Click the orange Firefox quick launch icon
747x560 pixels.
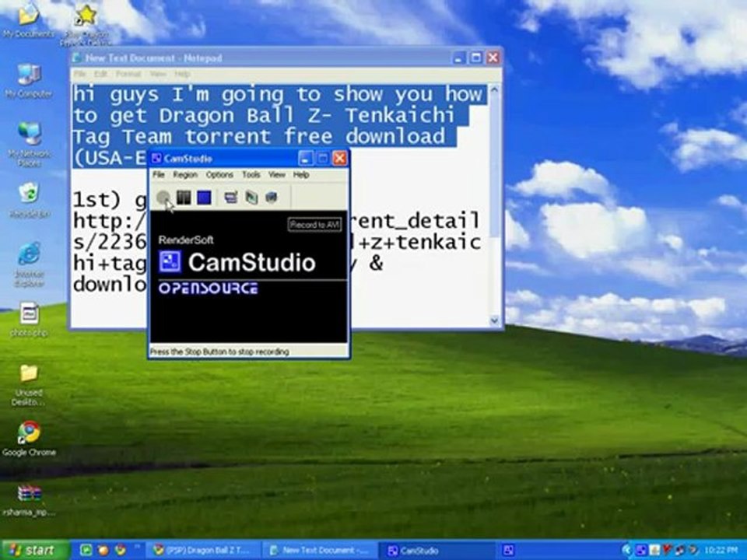103,551
